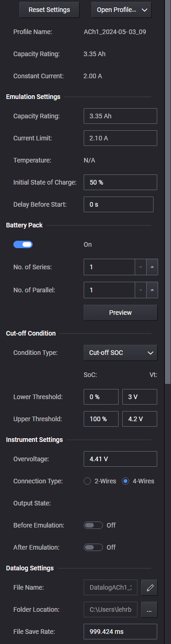Screen dimensions: 171x644
Task: Select 4-Wires connection type
Action: pyautogui.click(x=125, y=481)
